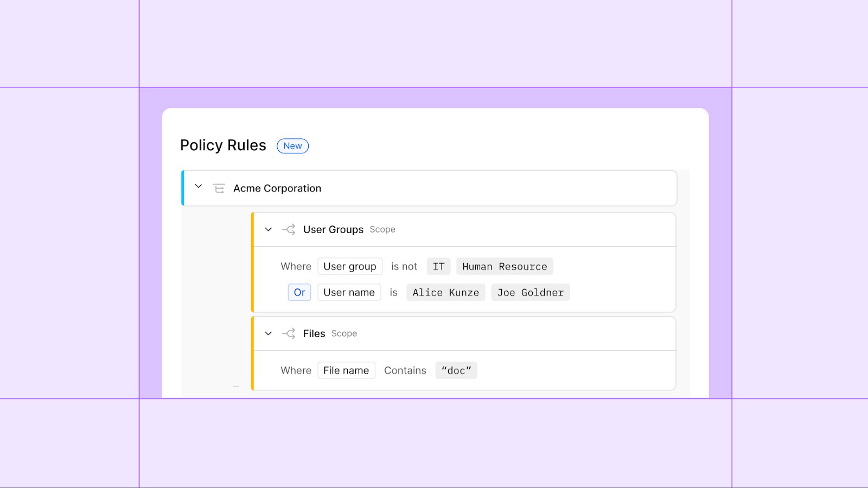Open the User group field selector

coord(350,266)
